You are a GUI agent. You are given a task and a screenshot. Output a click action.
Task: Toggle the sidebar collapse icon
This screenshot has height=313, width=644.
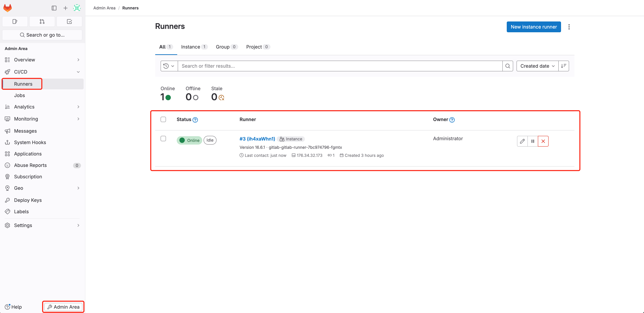[x=54, y=8]
